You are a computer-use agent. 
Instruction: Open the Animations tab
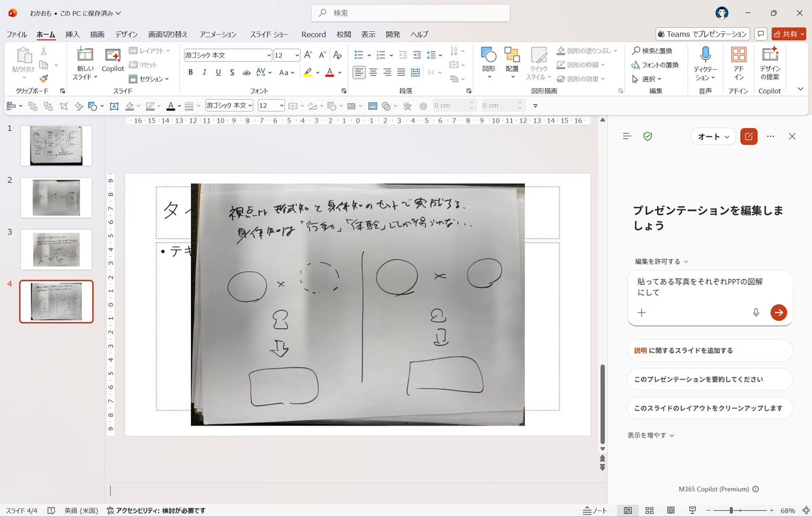[218, 34]
